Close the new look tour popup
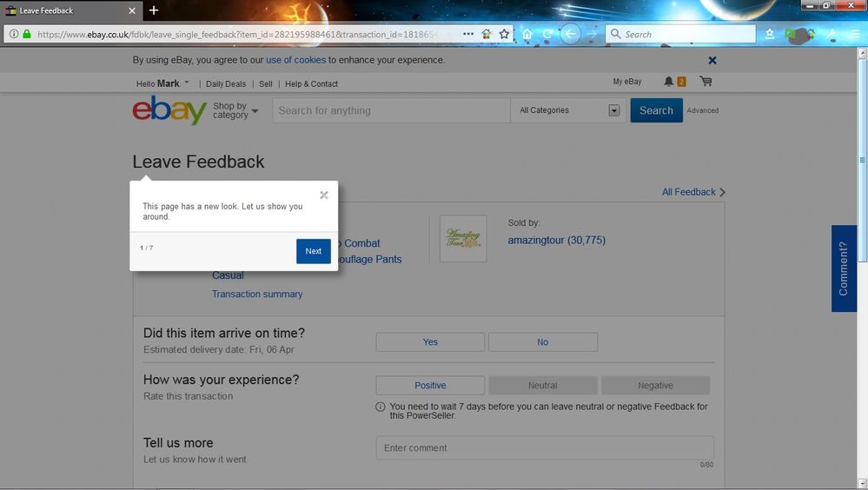 pyautogui.click(x=324, y=195)
